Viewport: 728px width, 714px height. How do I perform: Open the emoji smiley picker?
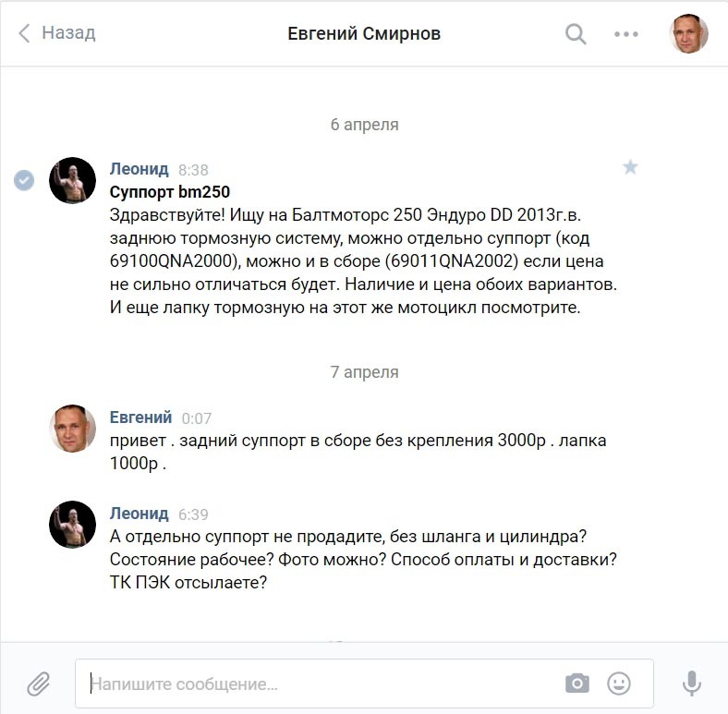tap(619, 684)
